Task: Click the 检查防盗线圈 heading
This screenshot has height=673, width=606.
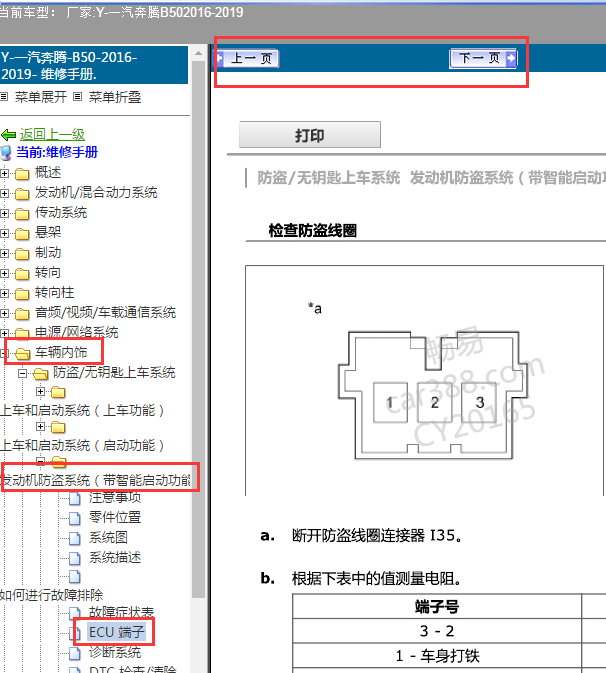Action: 312,230
